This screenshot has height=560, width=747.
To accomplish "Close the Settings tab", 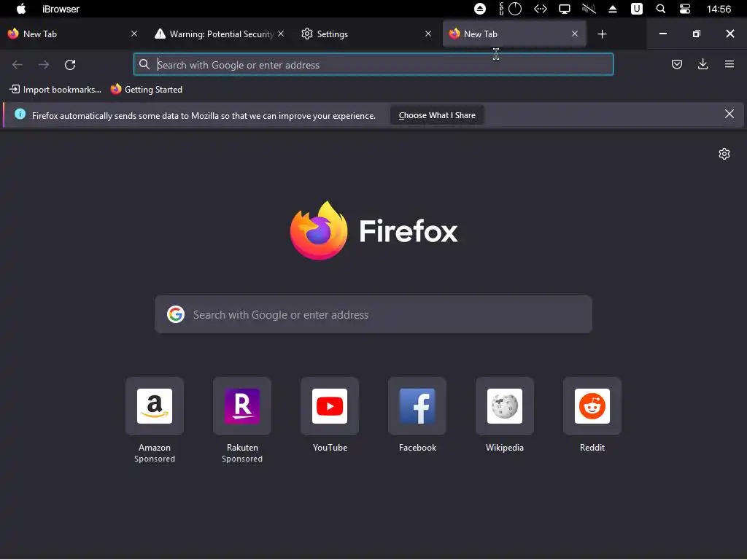I will point(427,34).
